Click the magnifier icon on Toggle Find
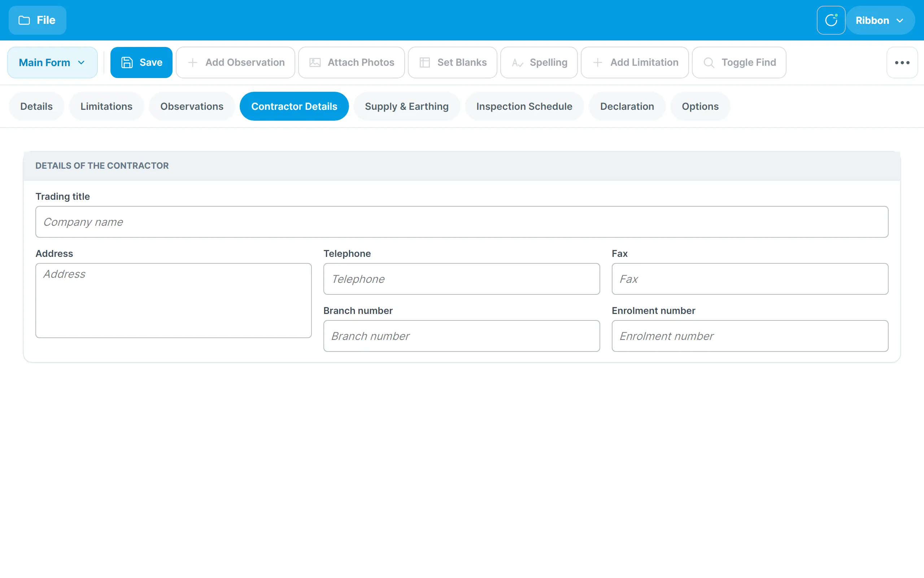 pos(709,62)
